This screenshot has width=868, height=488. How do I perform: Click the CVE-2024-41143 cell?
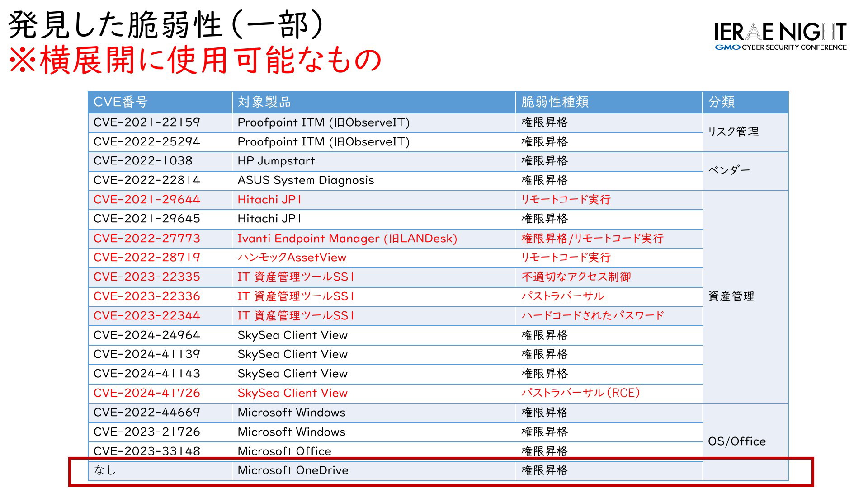coord(160,374)
